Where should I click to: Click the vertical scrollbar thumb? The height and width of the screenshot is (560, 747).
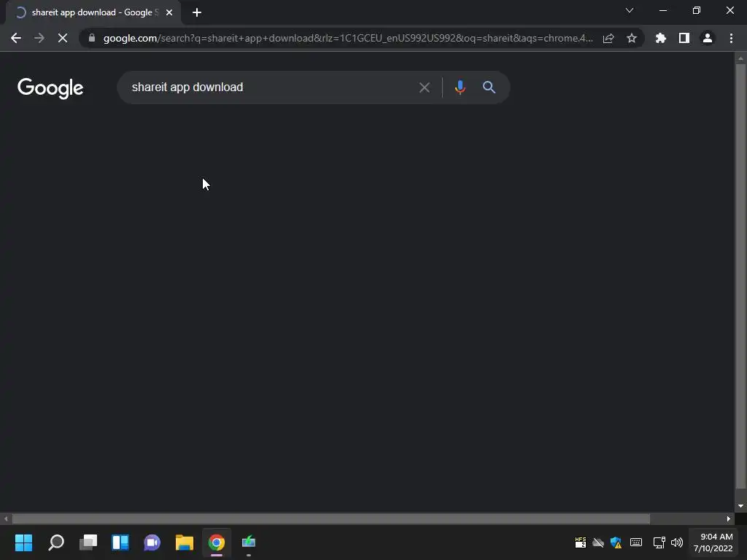[x=740, y=276]
